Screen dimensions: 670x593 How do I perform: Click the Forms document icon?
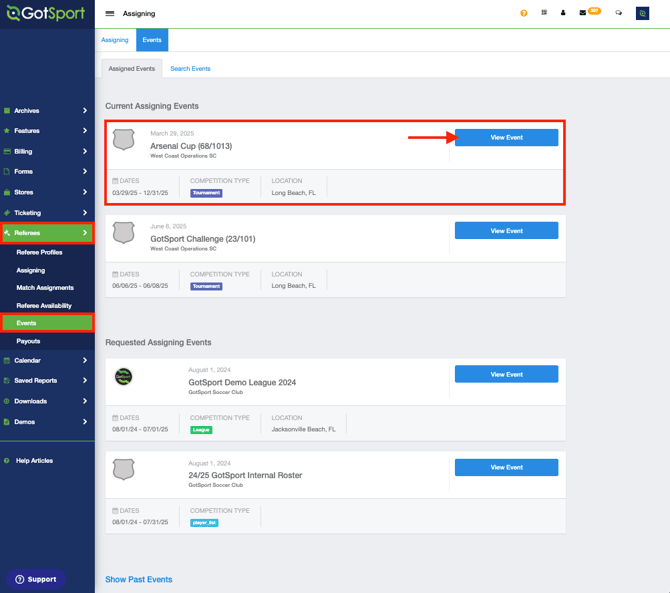point(7,171)
